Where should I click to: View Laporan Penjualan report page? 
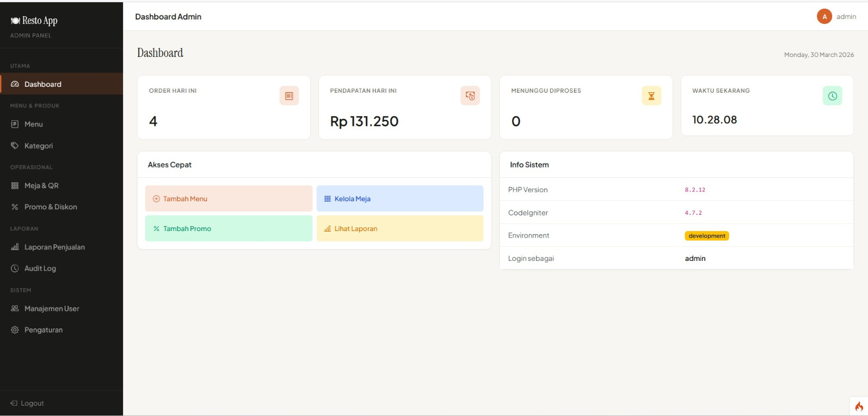tap(54, 247)
